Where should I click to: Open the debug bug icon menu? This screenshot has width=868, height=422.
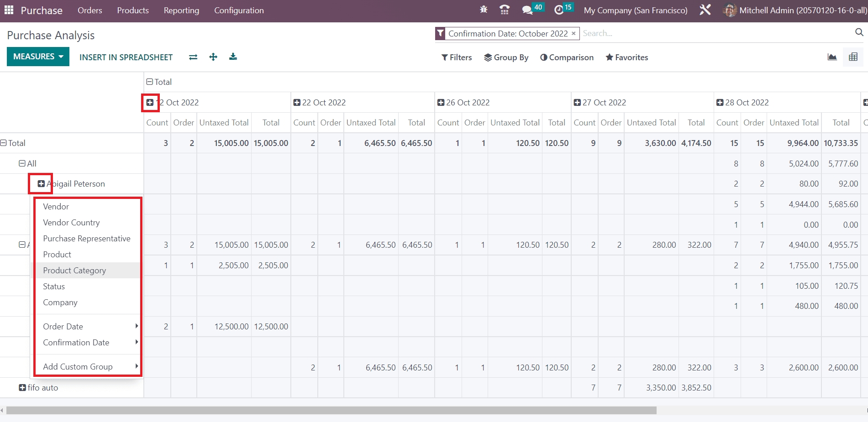pyautogui.click(x=484, y=10)
